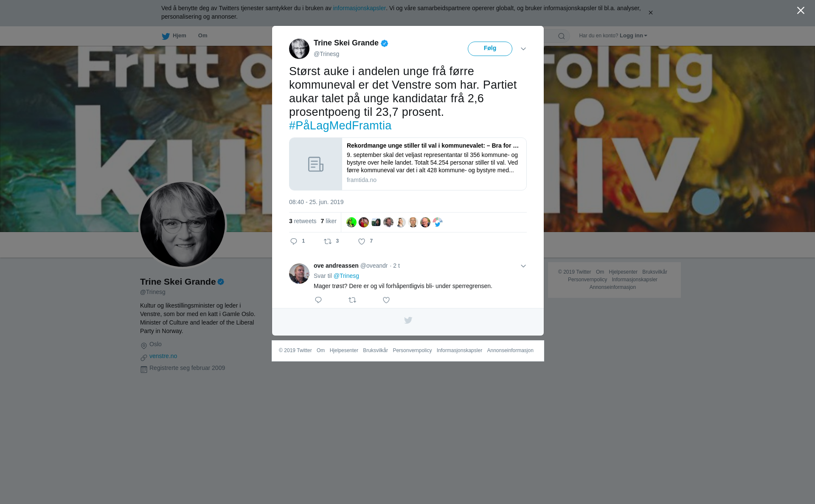Viewport: 815px width, 504px height.
Task: Click reply icon under main tweet
Action: [x=294, y=241]
